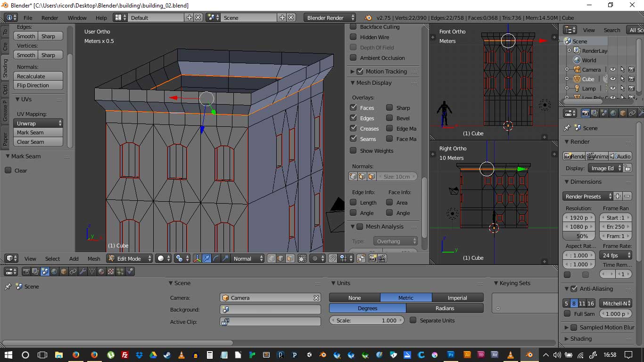Select the rotate manipulator icon
The width and height of the screenshot is (644, 362).
tap(216, 258)
